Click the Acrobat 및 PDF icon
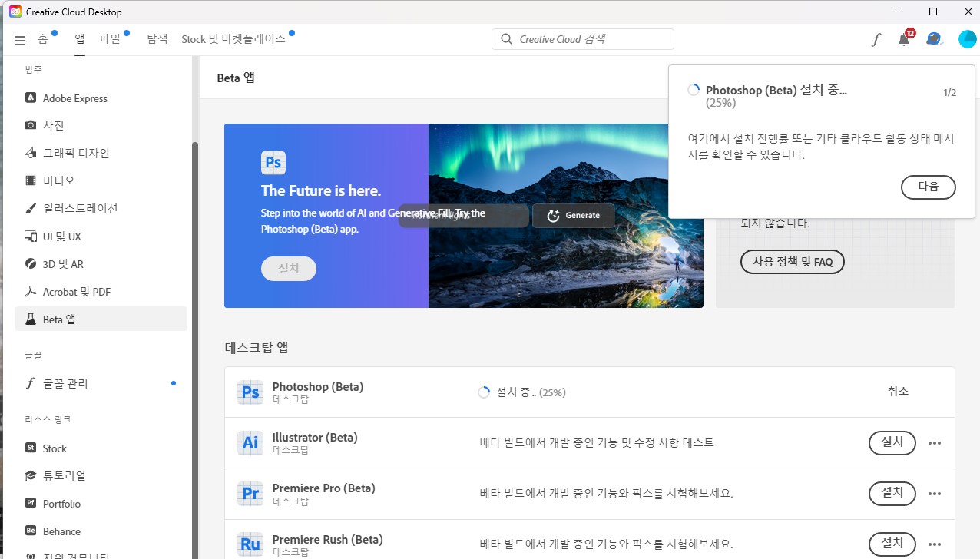Screen dimensions: 980x559 coord(31,291)
